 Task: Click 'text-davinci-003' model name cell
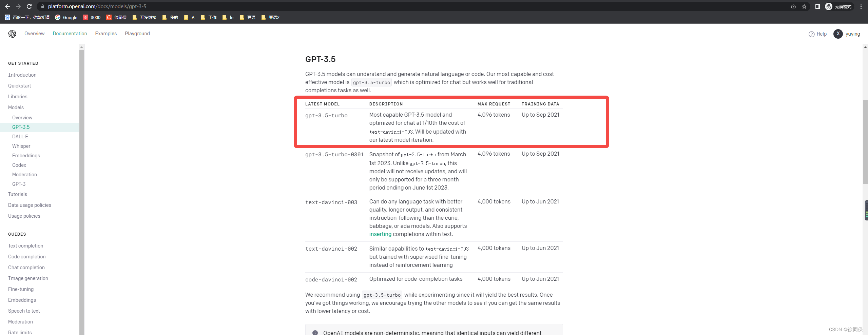[331, 202]
